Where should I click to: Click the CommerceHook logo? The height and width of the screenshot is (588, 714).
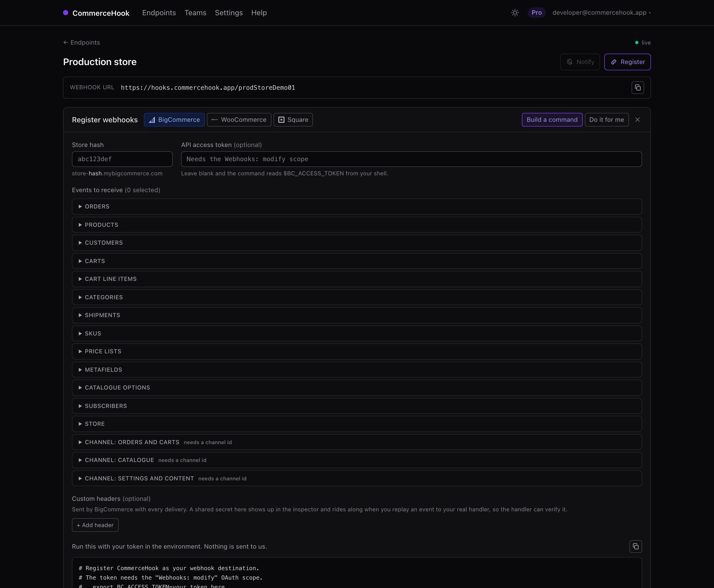click(96, 13)
